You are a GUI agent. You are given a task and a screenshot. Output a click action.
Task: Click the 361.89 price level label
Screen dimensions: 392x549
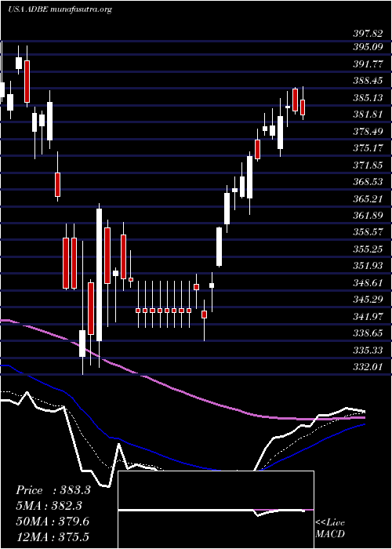[x=367, y=216]
